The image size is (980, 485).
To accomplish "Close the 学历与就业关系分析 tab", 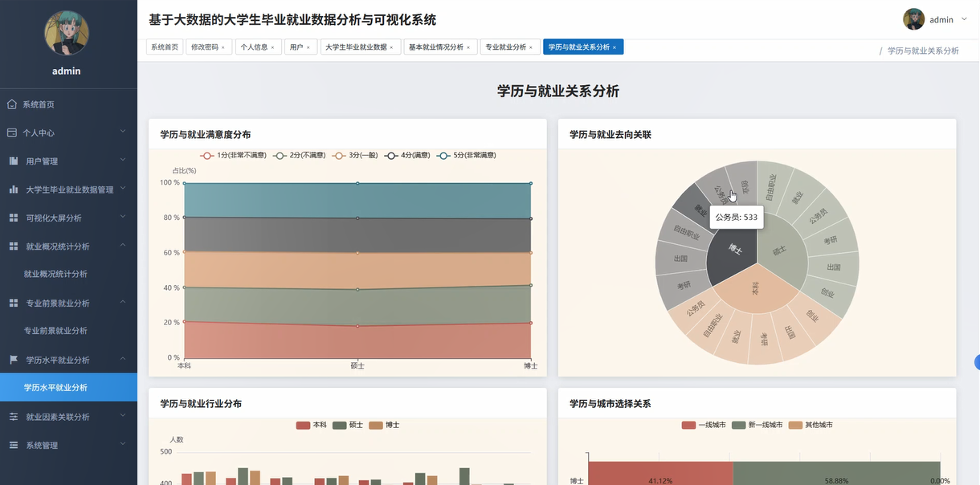I will pyautogui.click(x=615, y=47).
